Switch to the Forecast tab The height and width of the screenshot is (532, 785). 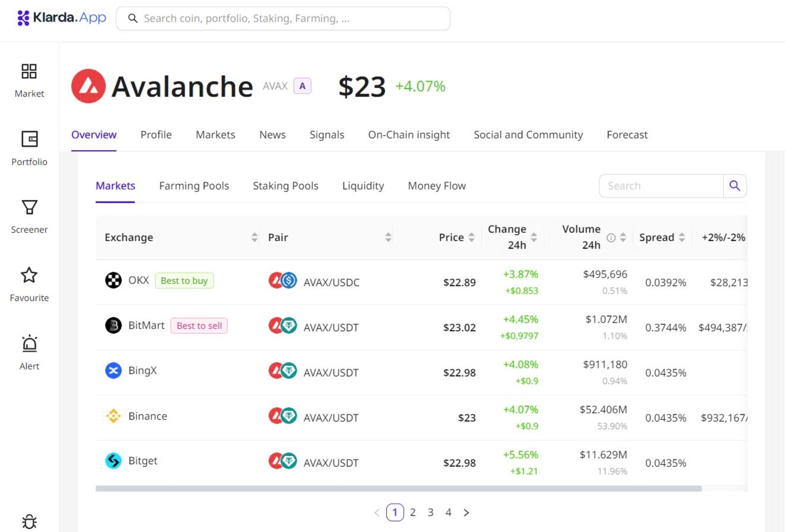[627, 135]
